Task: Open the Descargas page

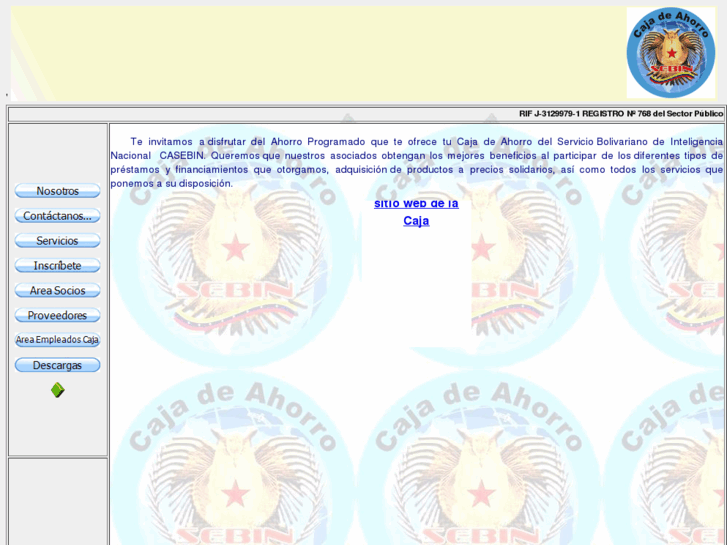Action: click(57, 365)
